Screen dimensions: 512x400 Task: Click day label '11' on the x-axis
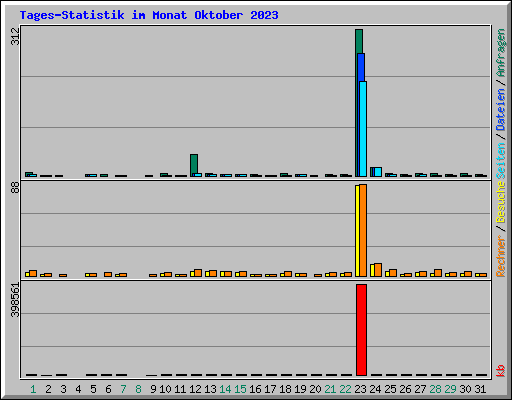(180, 389)
